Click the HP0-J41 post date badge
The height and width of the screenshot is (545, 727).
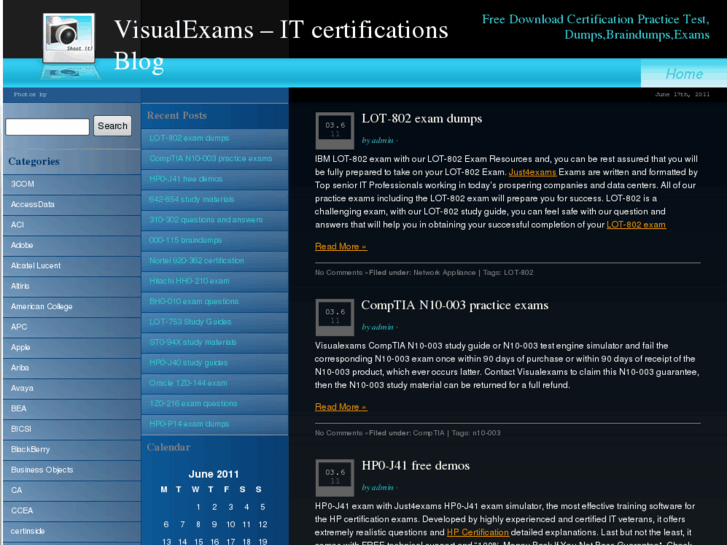[335, 477]
